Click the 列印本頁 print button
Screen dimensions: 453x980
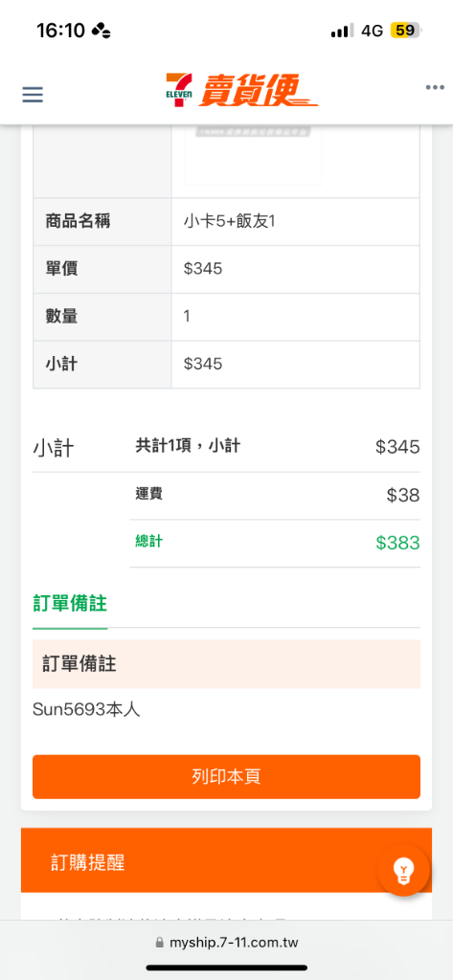[x=226, y=777]
